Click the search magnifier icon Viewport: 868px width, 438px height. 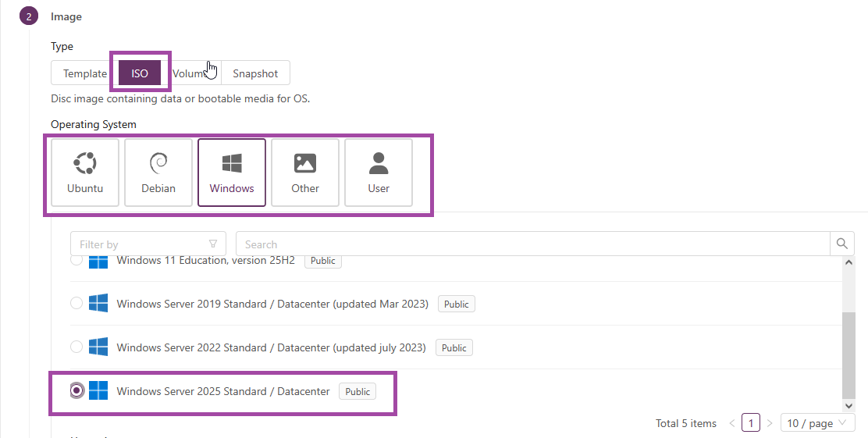842,244
